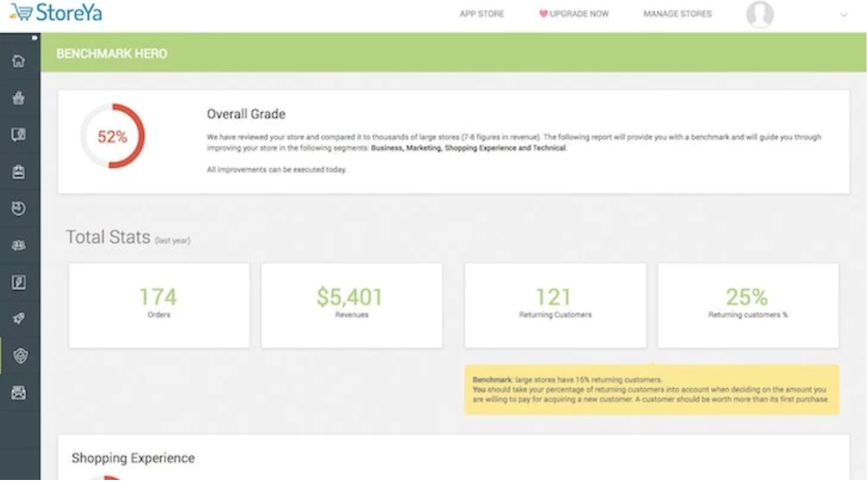The height and width of the screenshot is (483, 868).
Task: Click the lightning bolt page sidebar icon
Action: 19,283
